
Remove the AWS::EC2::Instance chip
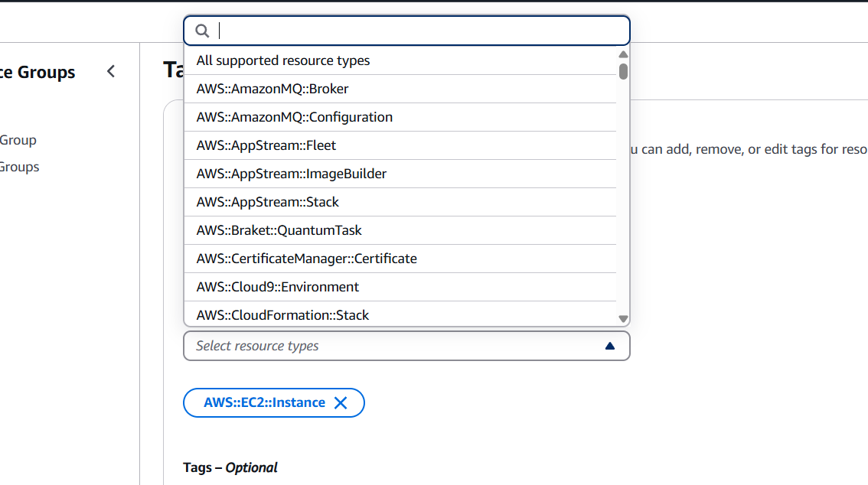tap(341, 402)
